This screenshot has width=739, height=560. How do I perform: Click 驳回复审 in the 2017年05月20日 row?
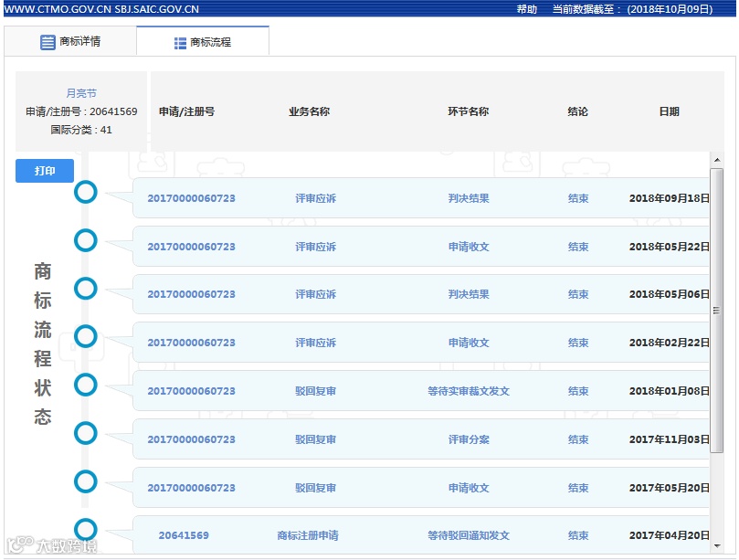click(x=316, y=488)
